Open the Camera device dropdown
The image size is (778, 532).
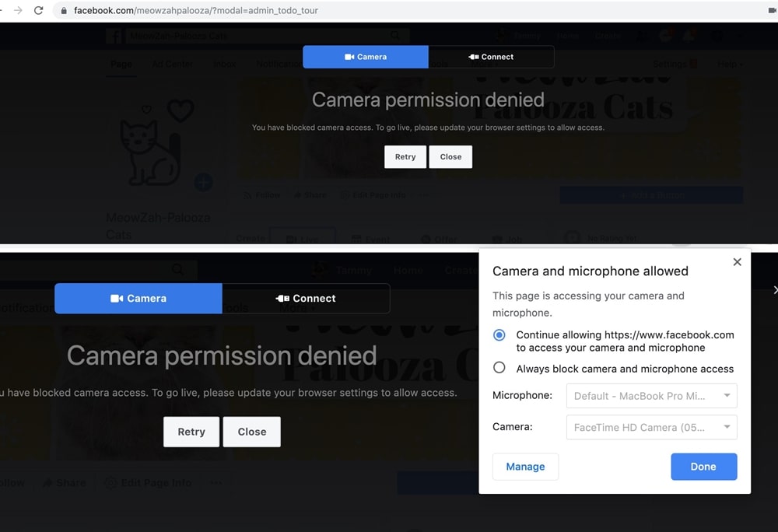pos(651,427)
